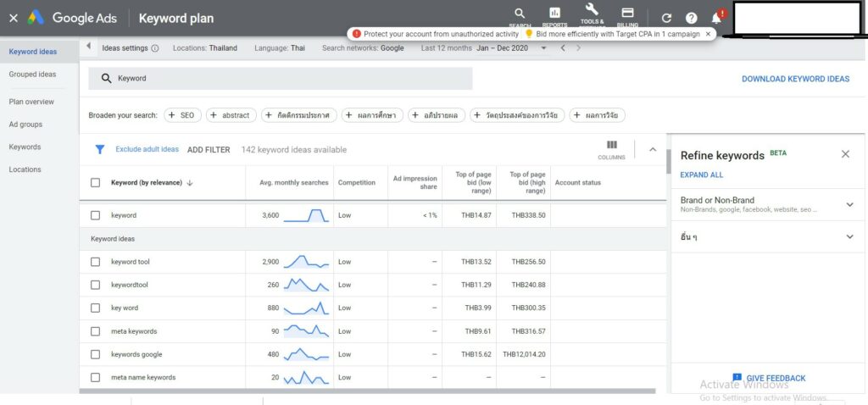Add วัตถุประสงค์ของการวิจัย suggestion chip
Screen dimensions: 868x405
tap(518, 115)
